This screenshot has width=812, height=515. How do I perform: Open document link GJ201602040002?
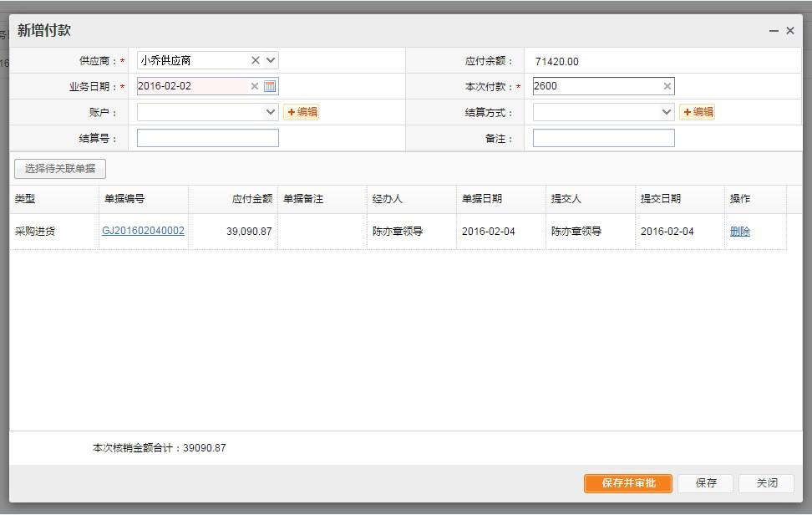(x=143, y=231)
